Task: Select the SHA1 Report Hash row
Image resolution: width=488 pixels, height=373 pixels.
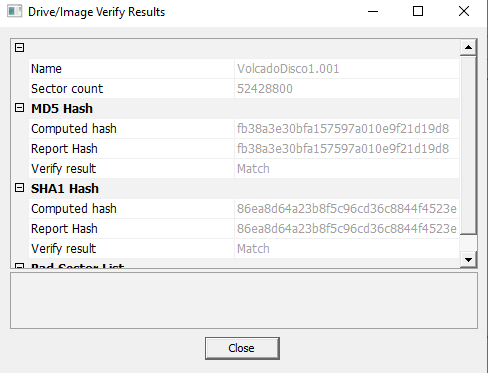Action: 244,229
